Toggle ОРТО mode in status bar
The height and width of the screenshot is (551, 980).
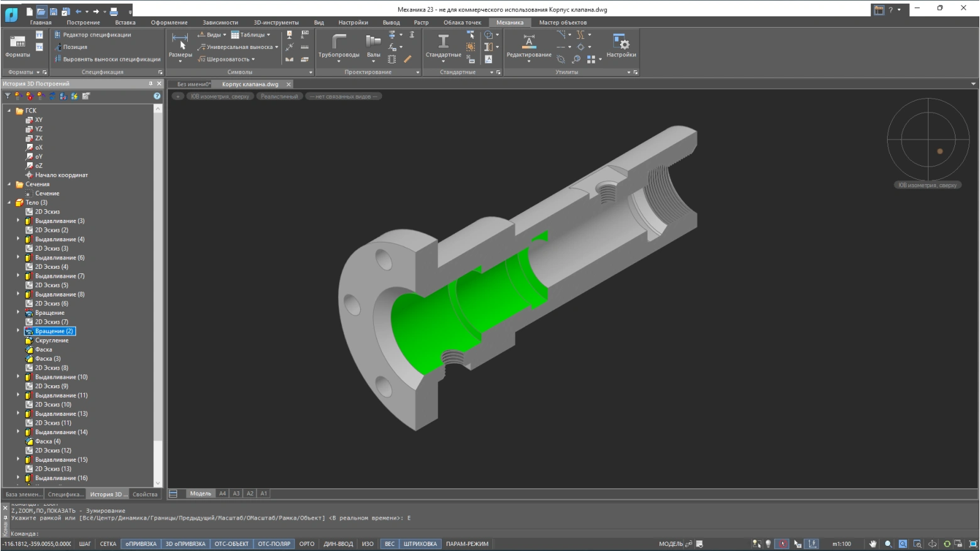click(307, 544)
